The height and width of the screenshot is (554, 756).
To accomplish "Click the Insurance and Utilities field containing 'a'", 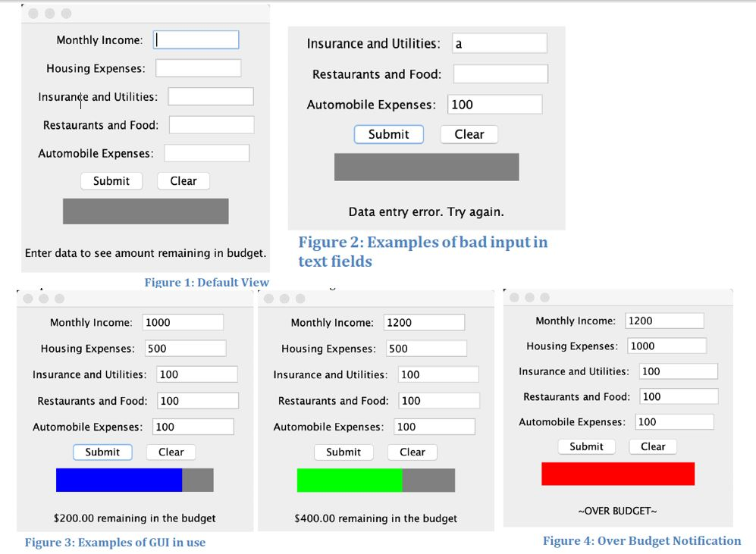I will [x=500, y=43].
